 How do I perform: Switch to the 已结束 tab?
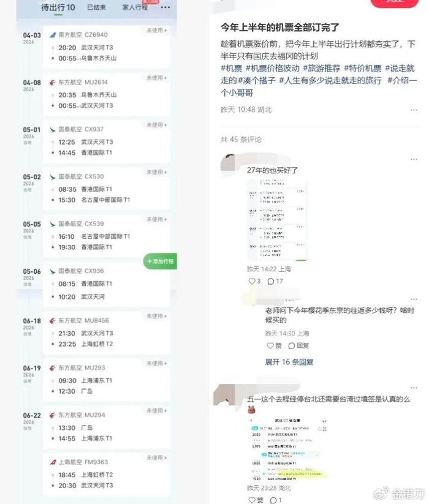tap(96, 7)
